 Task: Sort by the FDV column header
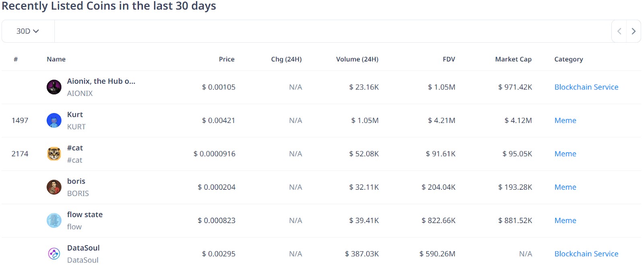(x=449, y=59)
